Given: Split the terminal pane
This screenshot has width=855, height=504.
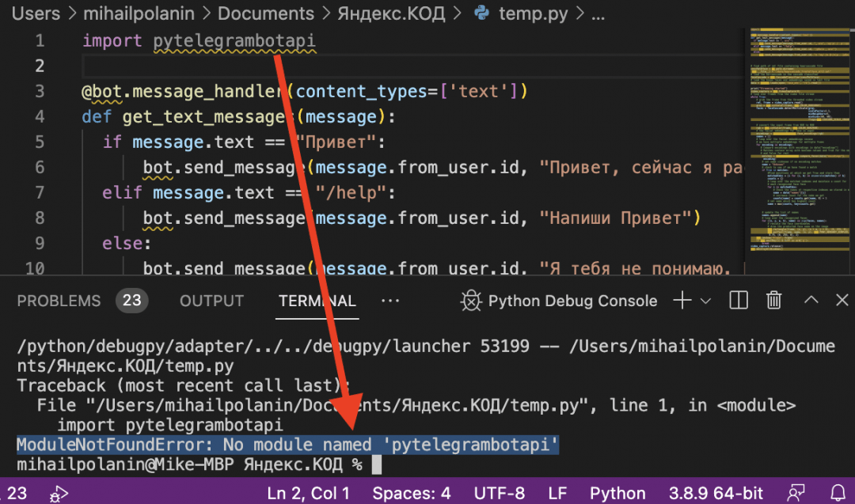Looking at the screenshot, I should pos(737,301).
